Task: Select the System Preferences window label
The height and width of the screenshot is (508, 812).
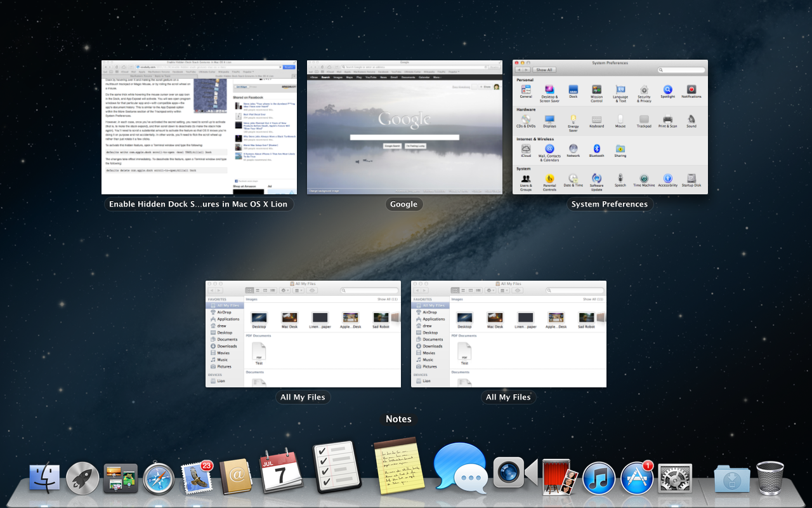Action: (610, 204)
